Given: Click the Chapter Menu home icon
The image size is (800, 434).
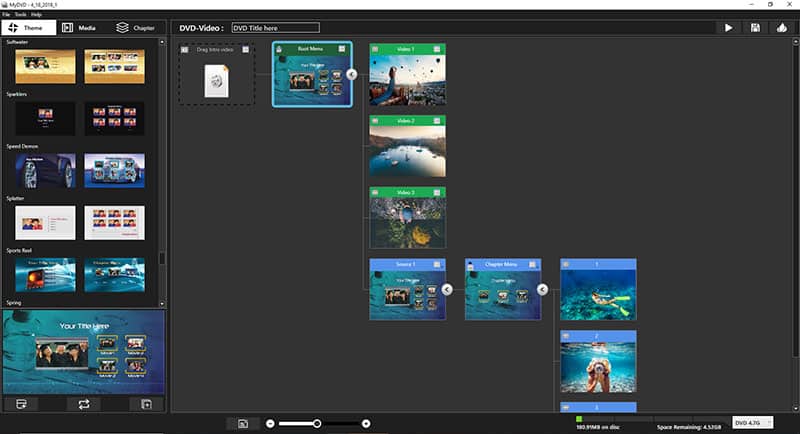Looking at the screenshot, I should coord(470,264).
